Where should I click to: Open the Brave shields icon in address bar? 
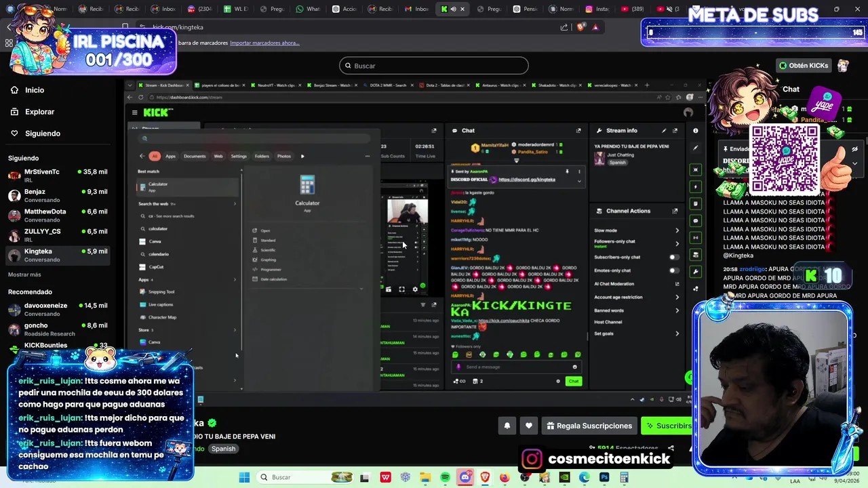pyautogui.click(x=580, y=27)
